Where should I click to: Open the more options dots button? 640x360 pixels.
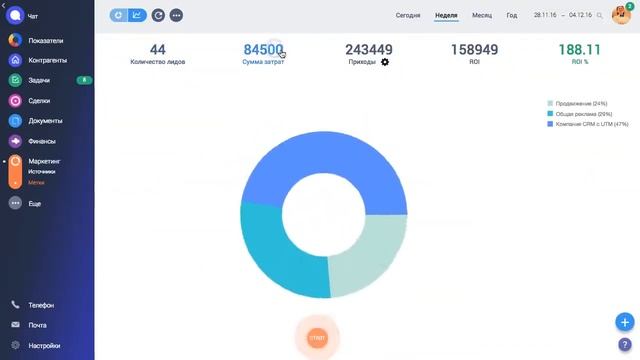tap(176, 16)
